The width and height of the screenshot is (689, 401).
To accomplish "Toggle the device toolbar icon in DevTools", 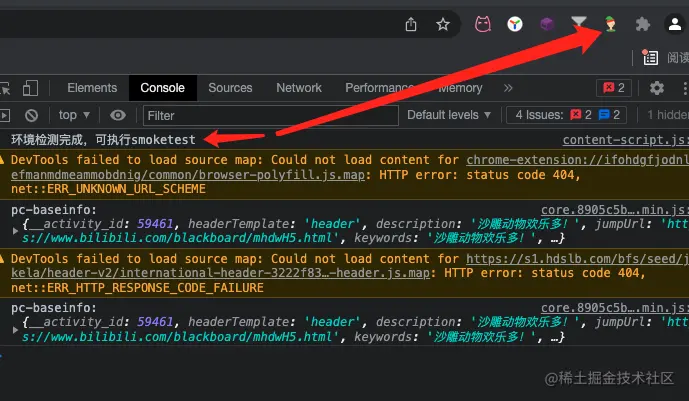I will coord(30,88).
